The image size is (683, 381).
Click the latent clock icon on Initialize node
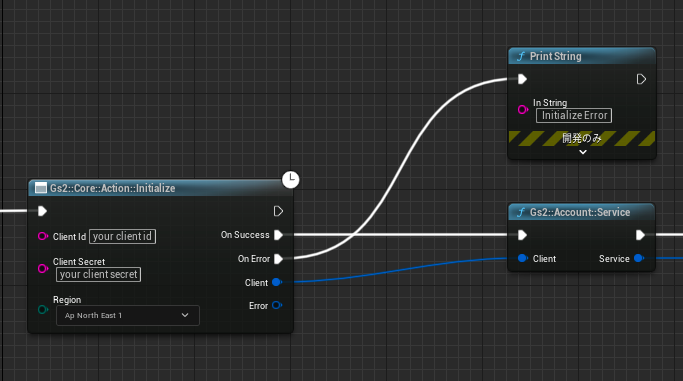(x=291, y=179)
